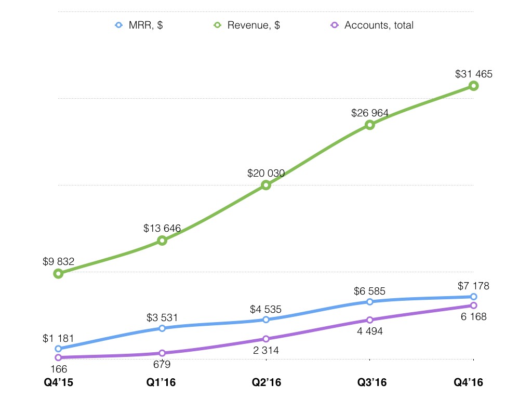The image size is (532, 399).
Task: Select the Accounts data point at 6 168
Action: (473, 305)
